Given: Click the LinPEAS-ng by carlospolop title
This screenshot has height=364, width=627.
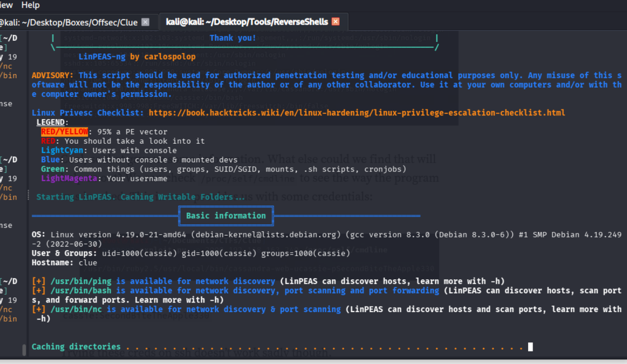Looking at the screenshot, I should tap(137, 56).
